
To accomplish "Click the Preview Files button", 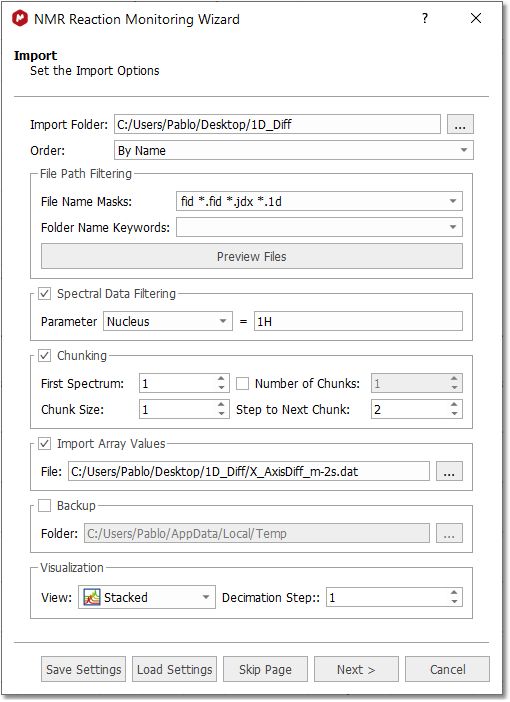I will (252, 257).
